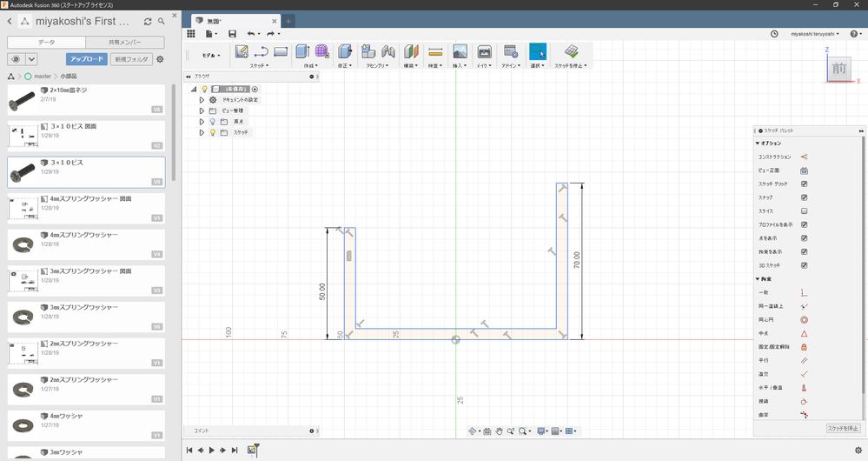This screenshot has width=868, height=461.
Task: Open miyakoshi teruyoshi account menu
Action: click(x=815, y=34)
